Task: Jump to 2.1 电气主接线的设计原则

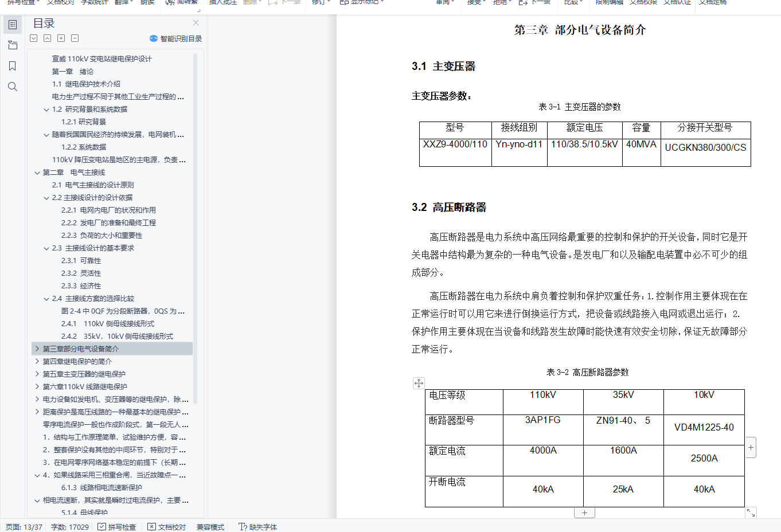Action: [93, 185]
